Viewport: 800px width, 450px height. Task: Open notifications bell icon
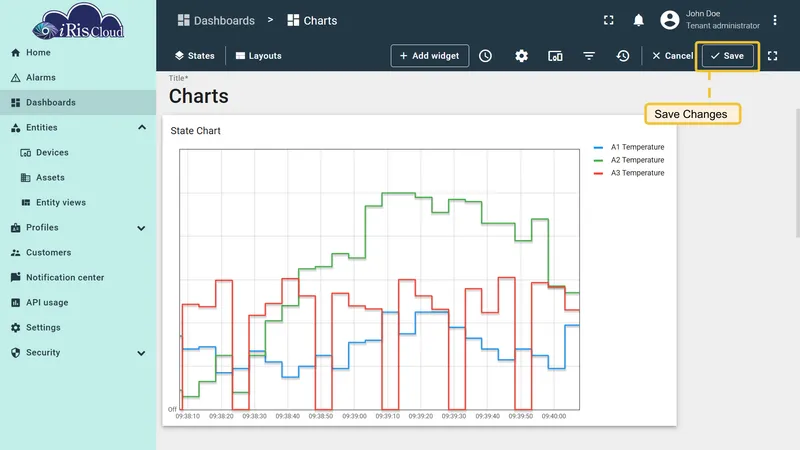638,20
